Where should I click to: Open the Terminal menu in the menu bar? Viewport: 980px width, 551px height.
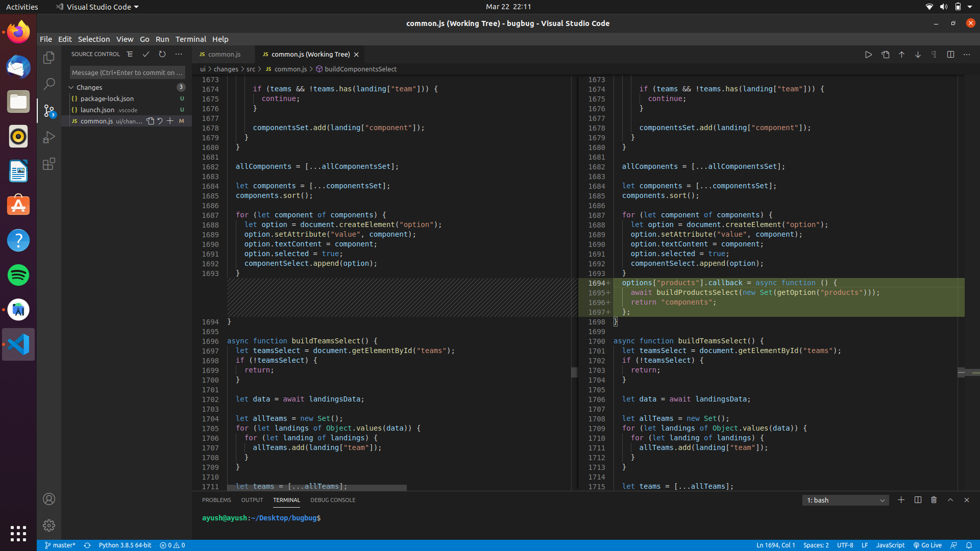click(x=190, y=39)
